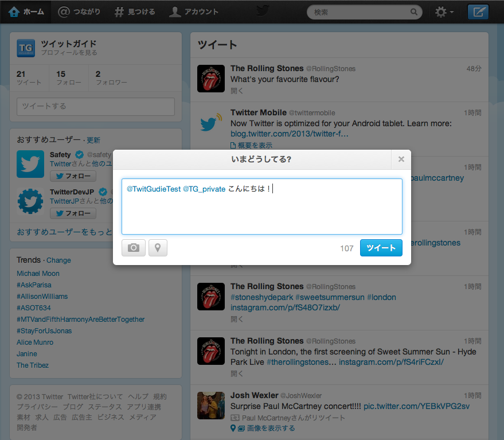
Task: Open the アカウント tab
Action: click(x=194, y=12)
